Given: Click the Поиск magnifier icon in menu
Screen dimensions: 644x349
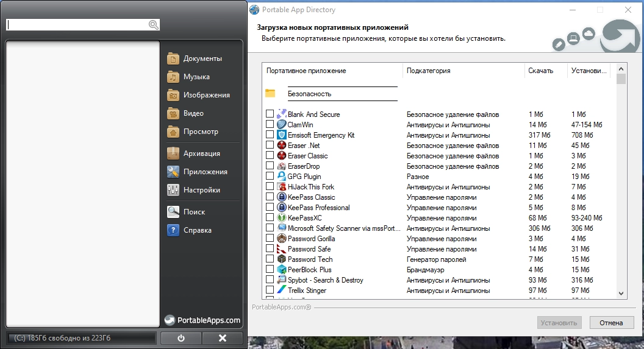Looking at the screenshot, I should click(x=173, y=212).
